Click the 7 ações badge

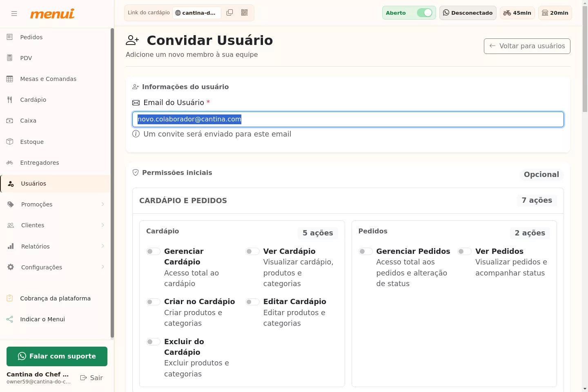(537, 200)
